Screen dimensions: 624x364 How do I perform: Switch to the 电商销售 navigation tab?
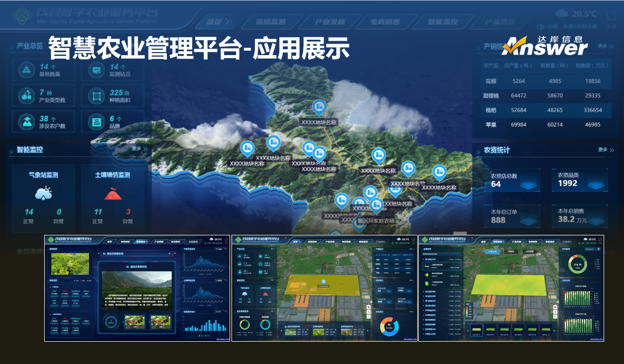[385, 22]
